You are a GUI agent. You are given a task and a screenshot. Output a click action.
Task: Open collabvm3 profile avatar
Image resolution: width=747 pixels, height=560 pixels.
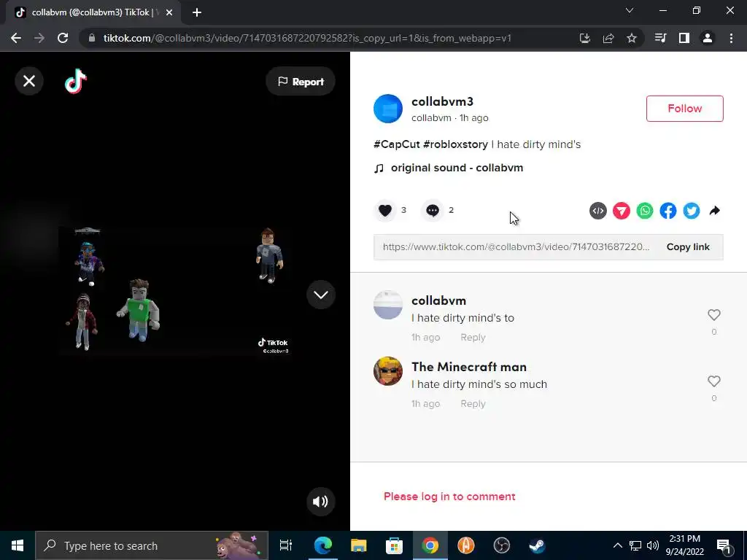(x=388, y=109)
